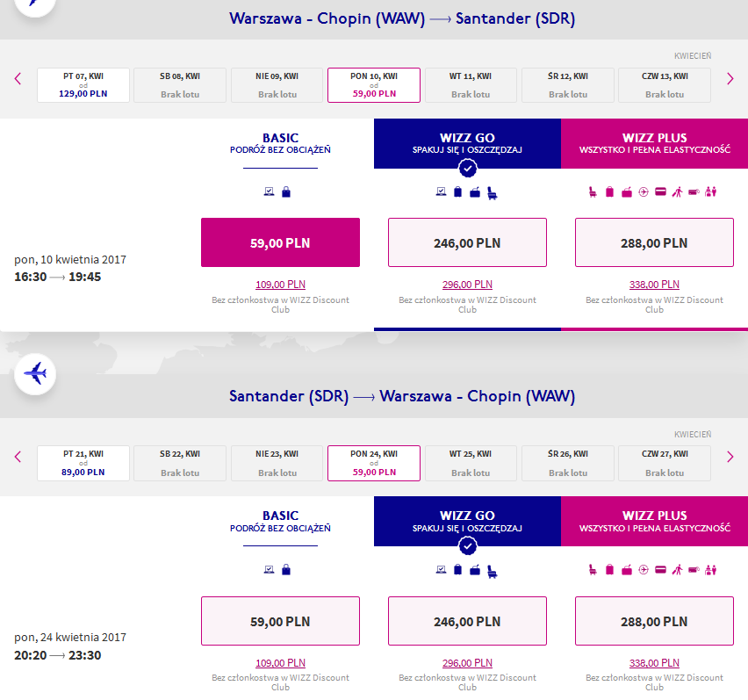Choose outbound WIZZ GO fare 246,00 PLN
Image resolution: width=748 pixels, height=700 pixels.
(x=467, y=242)
